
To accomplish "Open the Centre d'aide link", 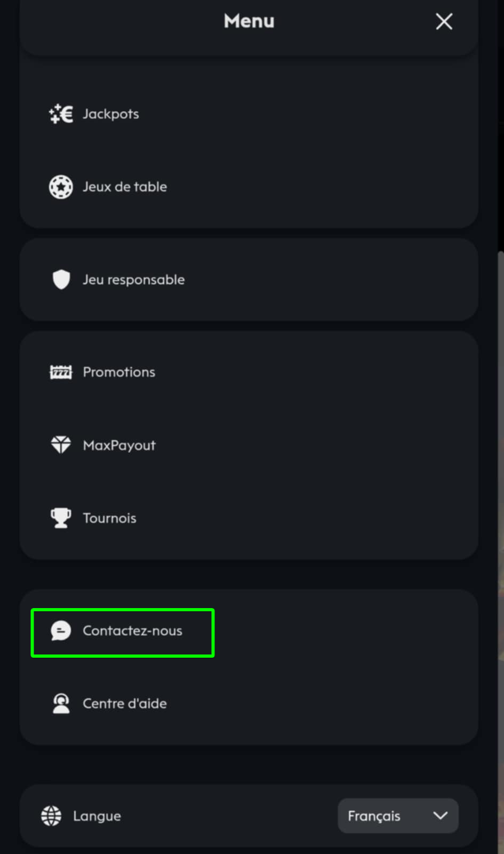I will click(125, 704).
